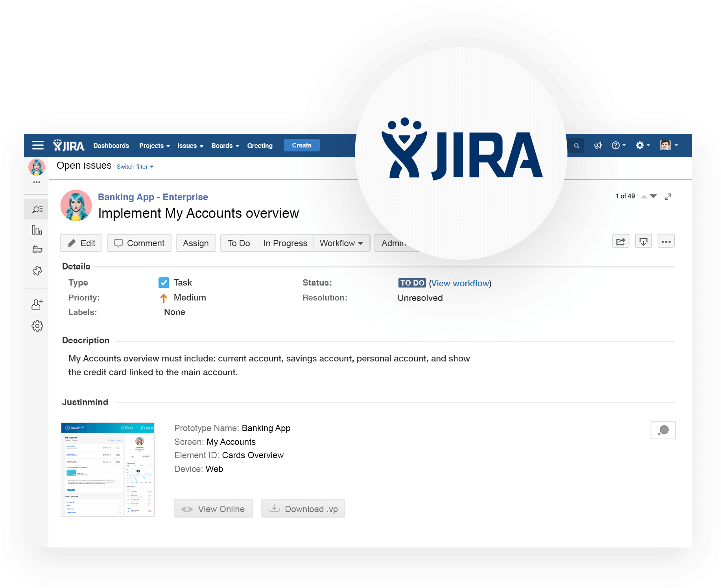
Task: Expand the issue to full screen
Action: point(668,197)
